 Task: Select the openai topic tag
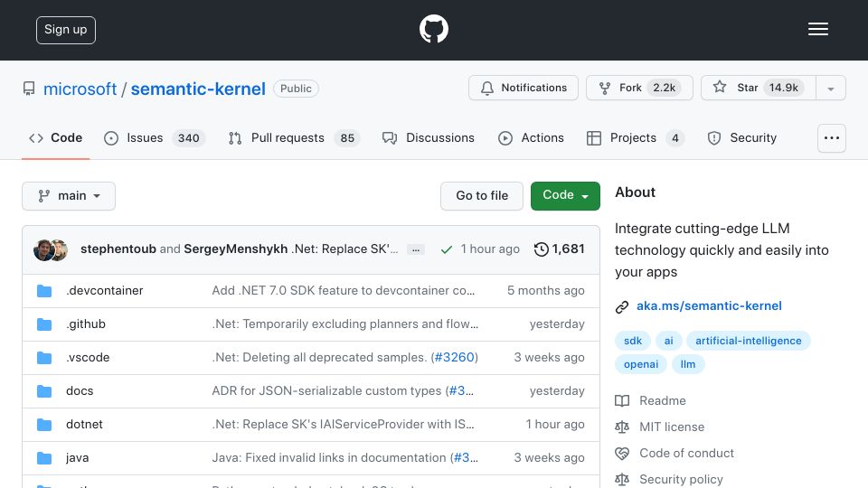641,364
